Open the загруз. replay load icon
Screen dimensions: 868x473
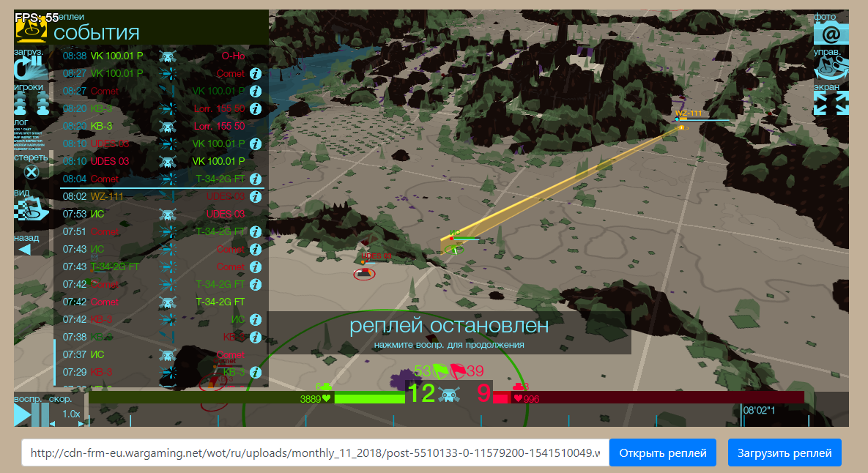[31, 68]
